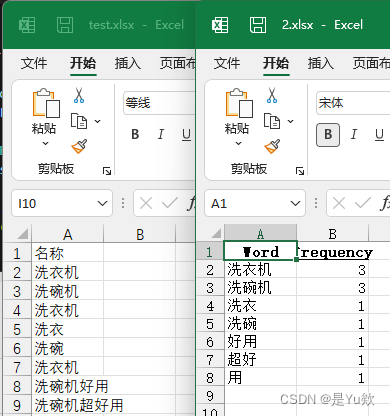Select frequency value for 洗碗机 in 2.xlsx
This screenshot has width=390, height=416.
[333, 288]
